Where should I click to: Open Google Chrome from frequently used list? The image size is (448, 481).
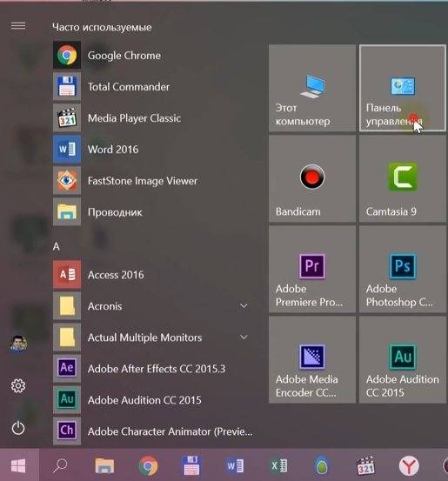tap(153, 56)
